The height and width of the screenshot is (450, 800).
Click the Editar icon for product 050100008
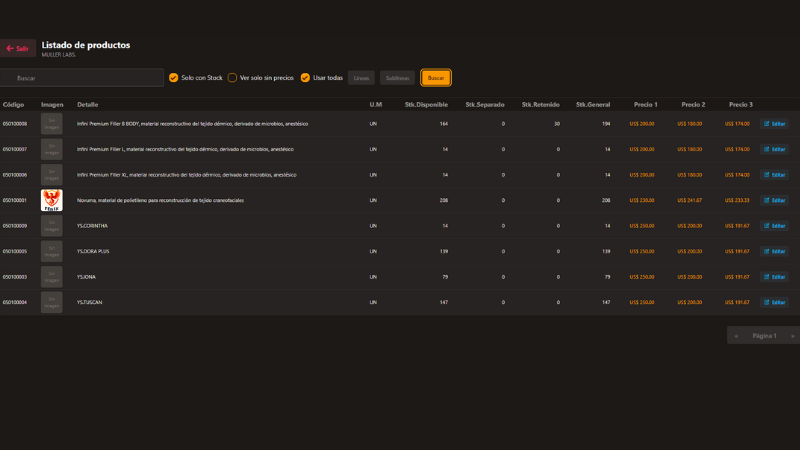tap(774, 124)
